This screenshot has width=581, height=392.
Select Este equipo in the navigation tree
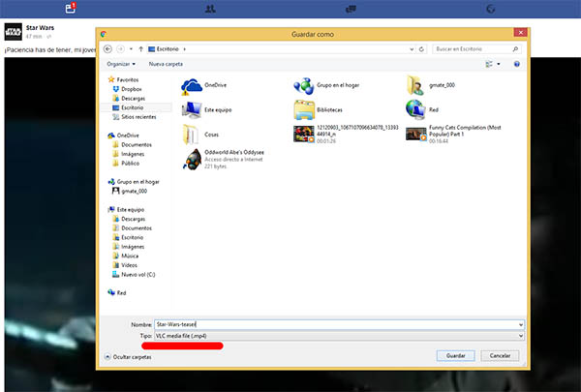coord(131,209)
